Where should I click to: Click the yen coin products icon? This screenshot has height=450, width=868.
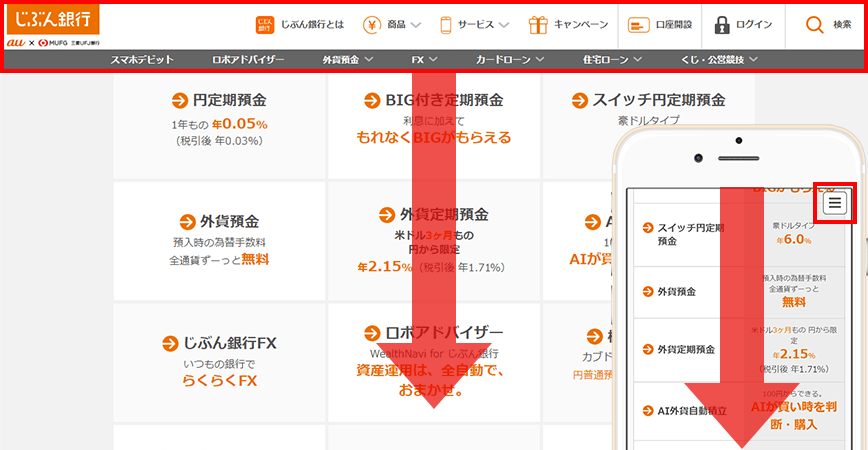pyautogui.click(x=371, y=25)
